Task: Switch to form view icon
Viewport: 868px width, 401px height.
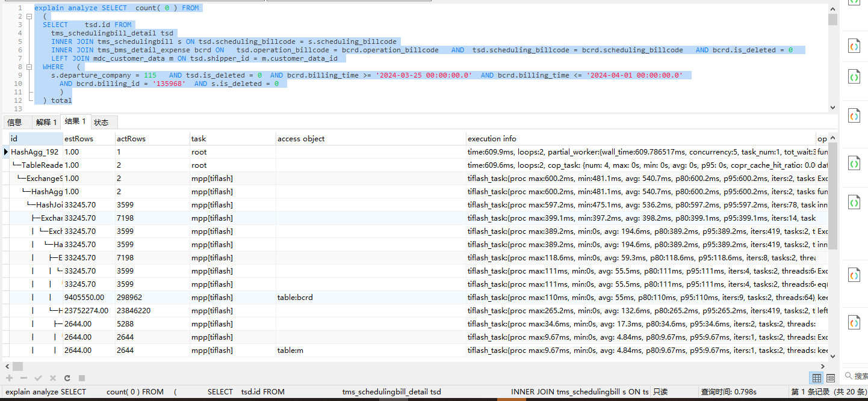Action: click(x=831, y=378)
